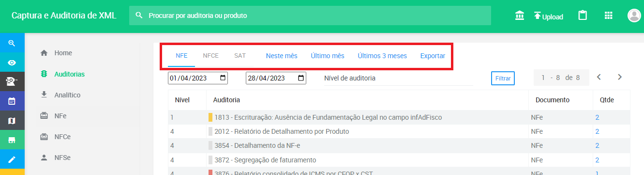Image resolution: width=644 pixels, height=175 pixels.
Task: Open the robot icon in left strip
Action: (x=12, y=81)
